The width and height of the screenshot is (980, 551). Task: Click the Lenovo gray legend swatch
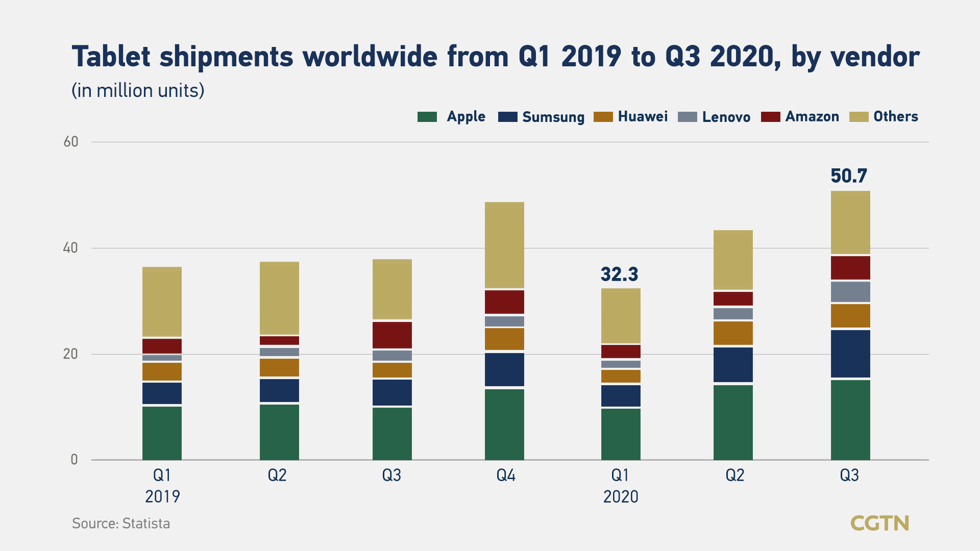pos(687,117)
